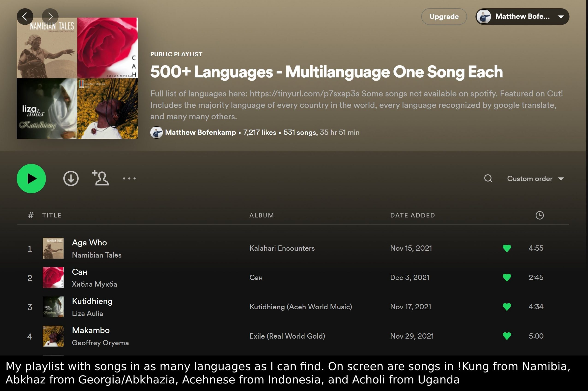Unlike the song Aga Who

[507, 248]
